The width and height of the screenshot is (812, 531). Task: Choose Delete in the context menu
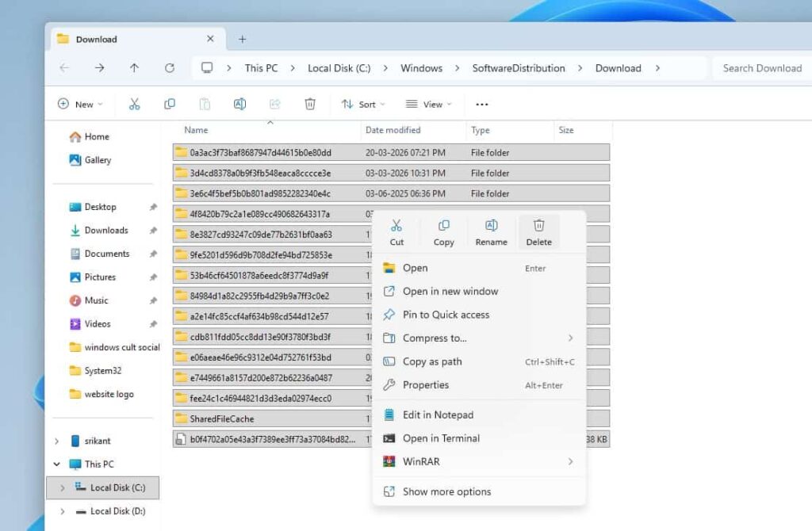coord(538,232)
